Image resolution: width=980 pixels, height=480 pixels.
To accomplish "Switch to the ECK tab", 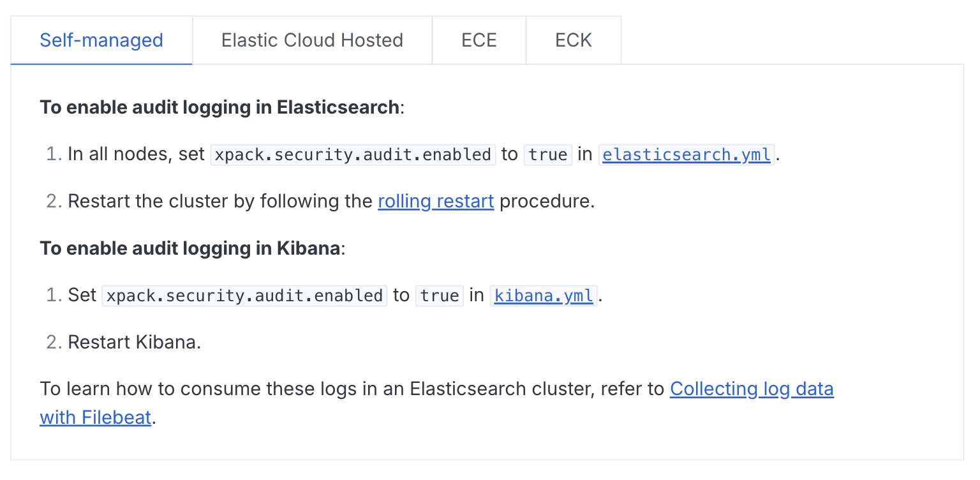I will tap(573, 40).
